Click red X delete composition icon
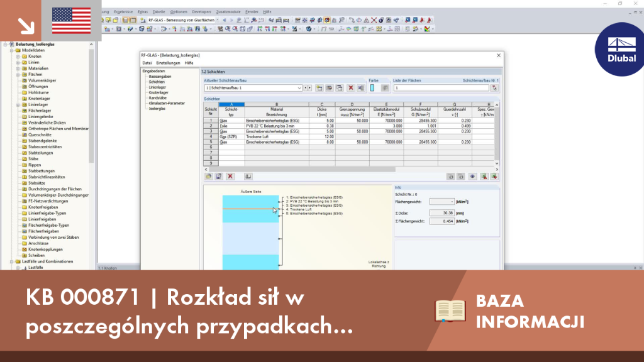The width and height of the screenshot is (644, 362). coord(350,88)
